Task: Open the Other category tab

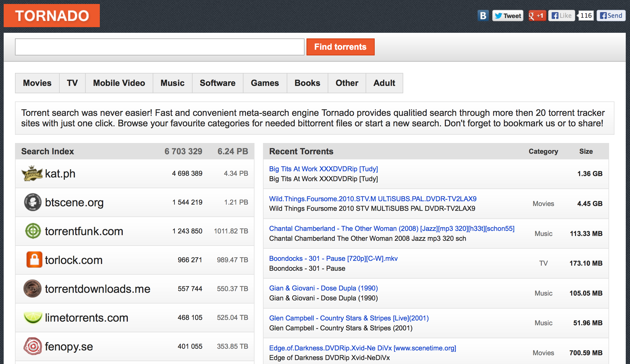Action: 347,83
